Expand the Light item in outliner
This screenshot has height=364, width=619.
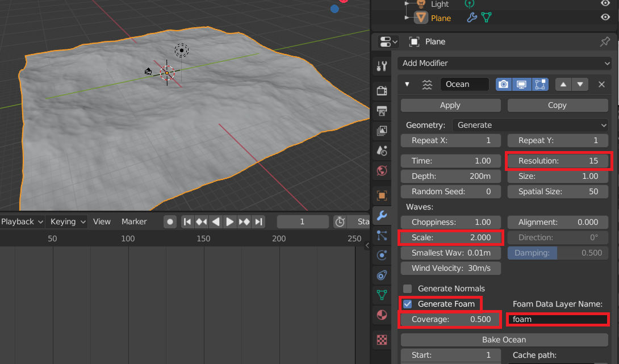tap(407, 3)
